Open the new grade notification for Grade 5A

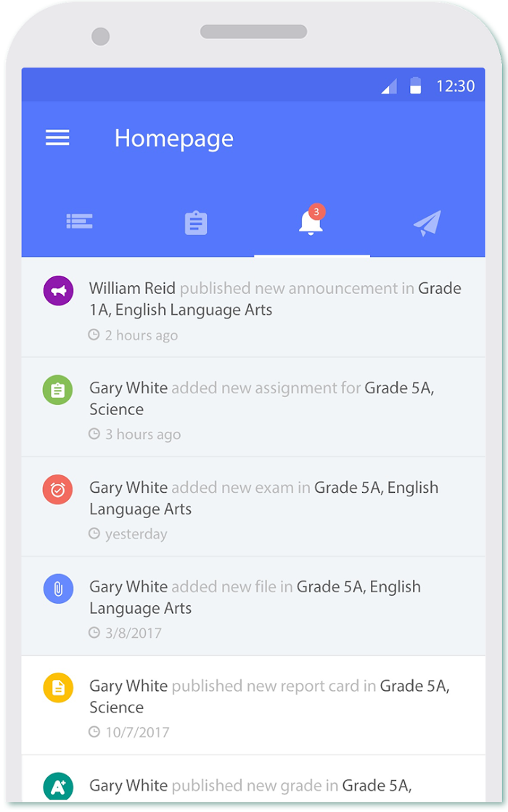(253, 779)
